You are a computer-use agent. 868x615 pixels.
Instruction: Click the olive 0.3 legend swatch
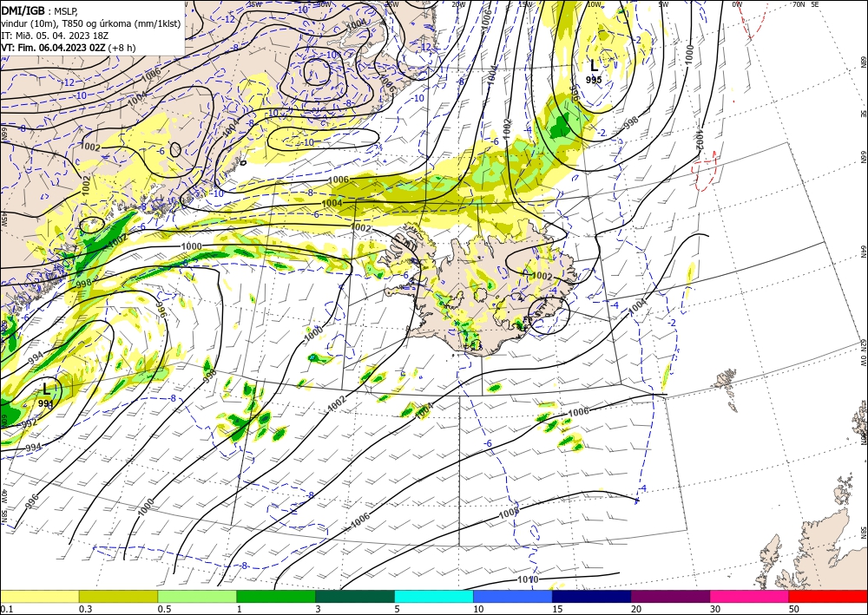point(118,596)
